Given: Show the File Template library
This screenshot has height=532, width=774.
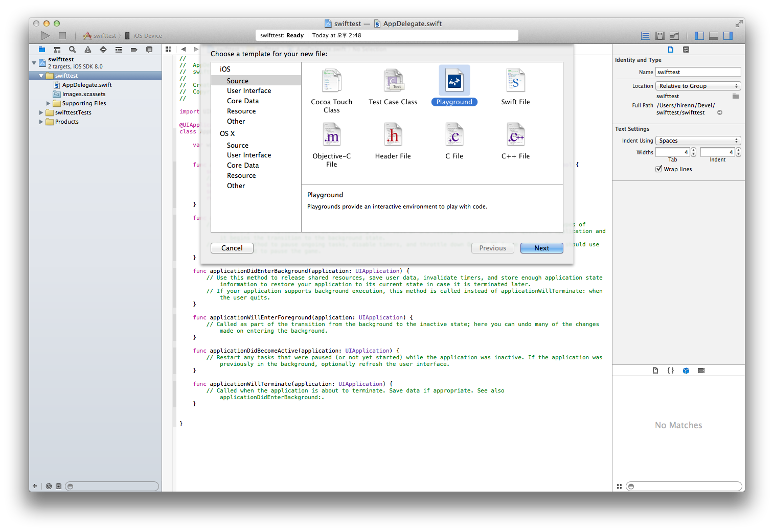Looking at the screenshot, I should pyautogui.click(x=655, y=371).
